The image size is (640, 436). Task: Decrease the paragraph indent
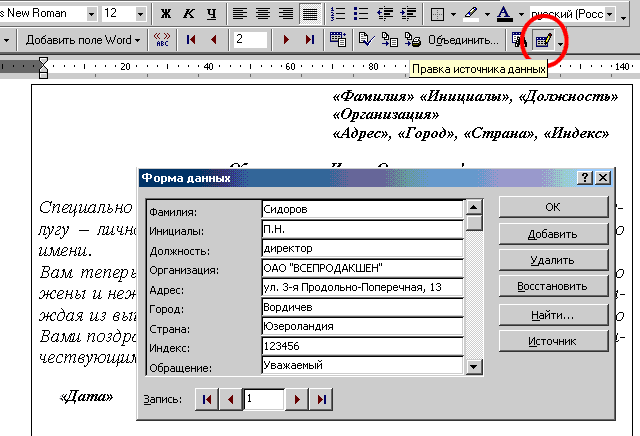(x=384, y=14)
